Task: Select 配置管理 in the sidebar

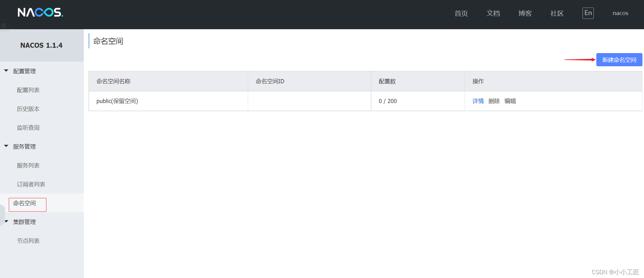Action: click(x=24, y=71)
